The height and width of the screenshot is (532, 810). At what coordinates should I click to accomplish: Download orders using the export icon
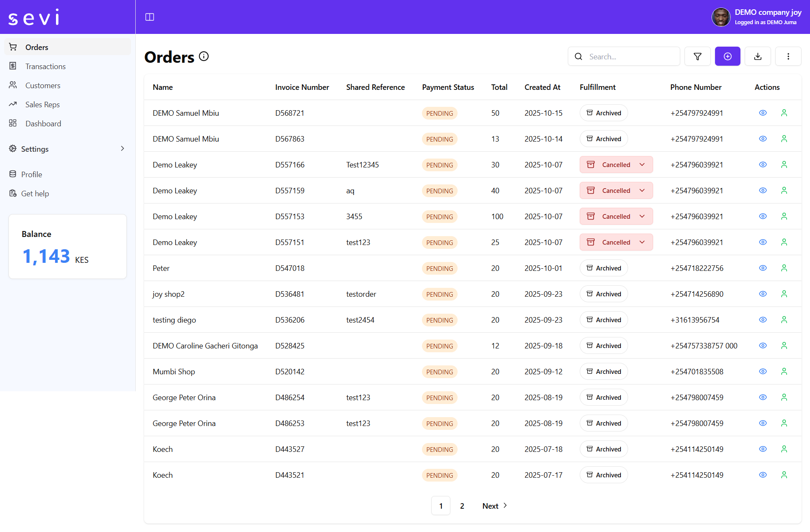point(757,56)
